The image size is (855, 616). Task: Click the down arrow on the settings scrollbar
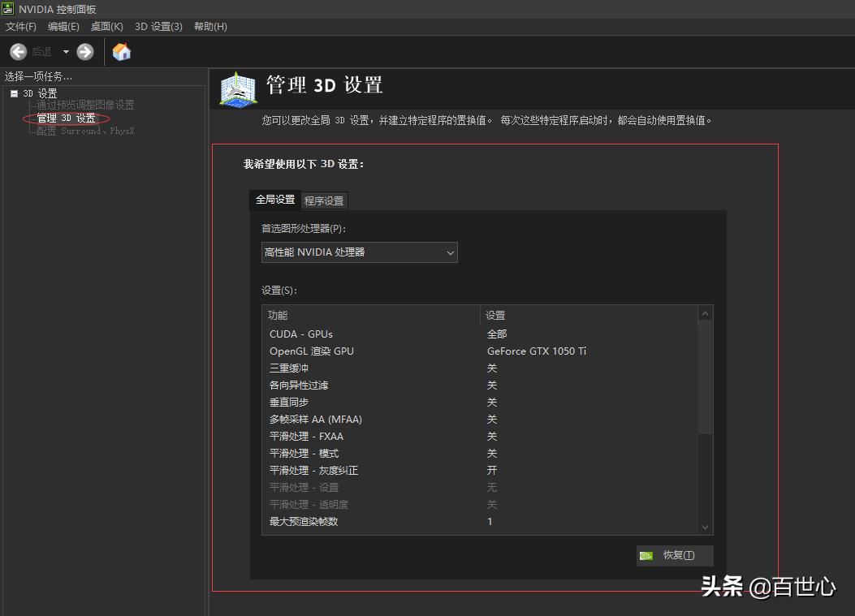click(x=704, y=526)
